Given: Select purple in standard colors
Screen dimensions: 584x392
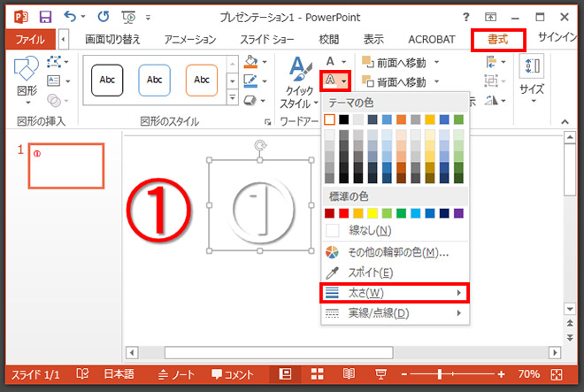Looking at the screenshot, I should 459,213.
